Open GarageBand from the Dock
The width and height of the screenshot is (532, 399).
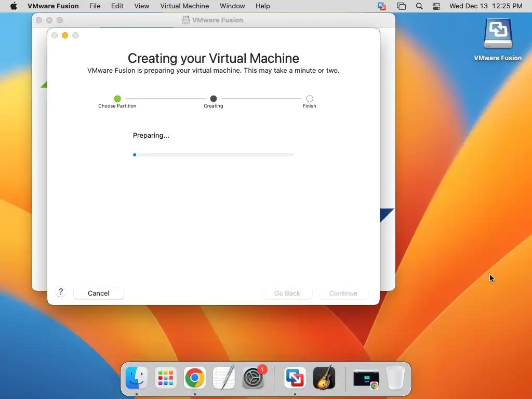click(324, 378)
